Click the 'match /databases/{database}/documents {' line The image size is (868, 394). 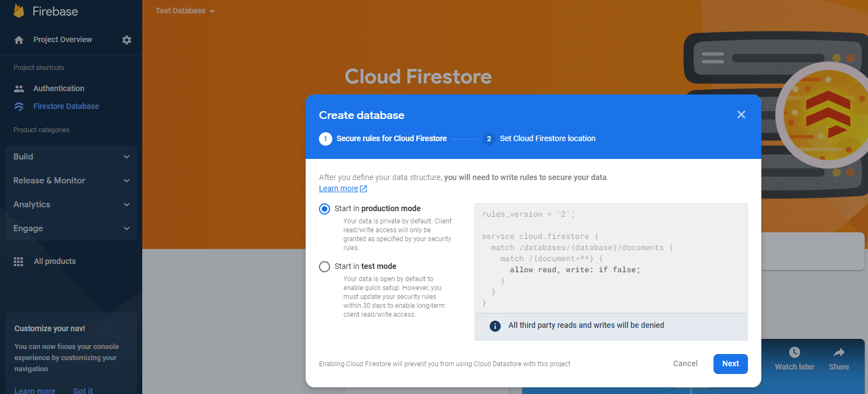[x=582, y=248]
